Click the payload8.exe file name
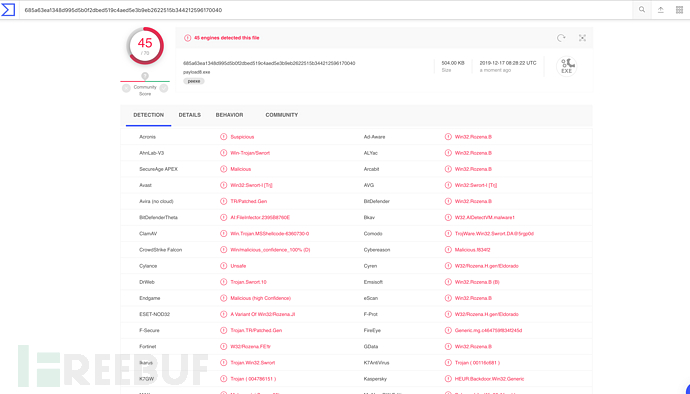This screenshot has width=690, height=394. point(197,72)
